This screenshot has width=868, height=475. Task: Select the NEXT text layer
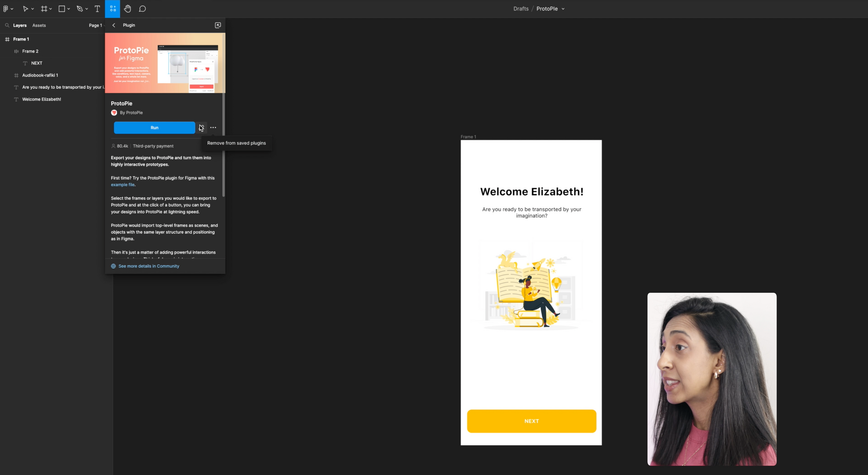(37, 63)
